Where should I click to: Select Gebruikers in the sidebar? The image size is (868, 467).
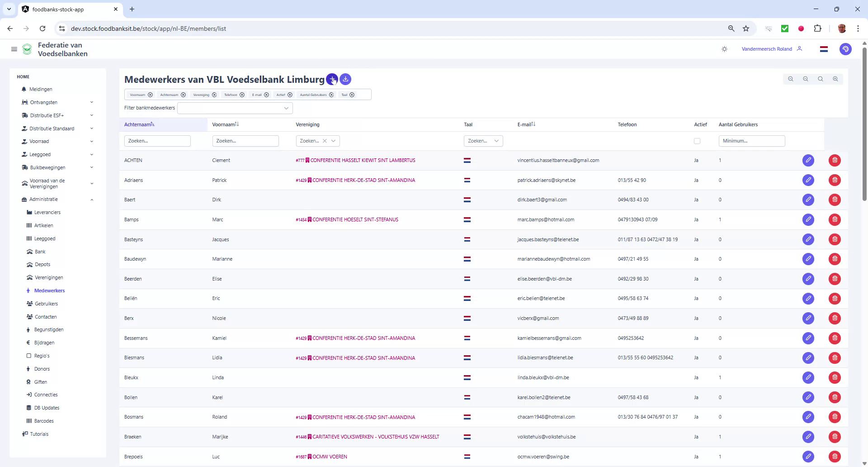[x=47, y=304]
